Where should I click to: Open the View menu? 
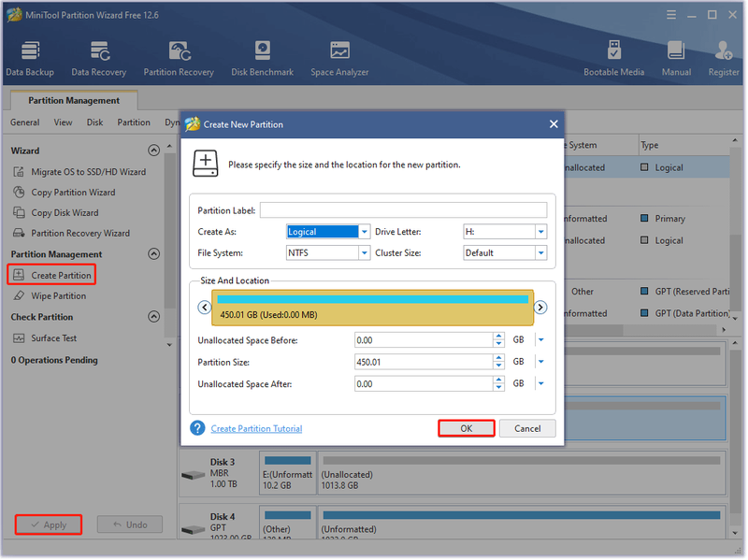pos(63,122)
